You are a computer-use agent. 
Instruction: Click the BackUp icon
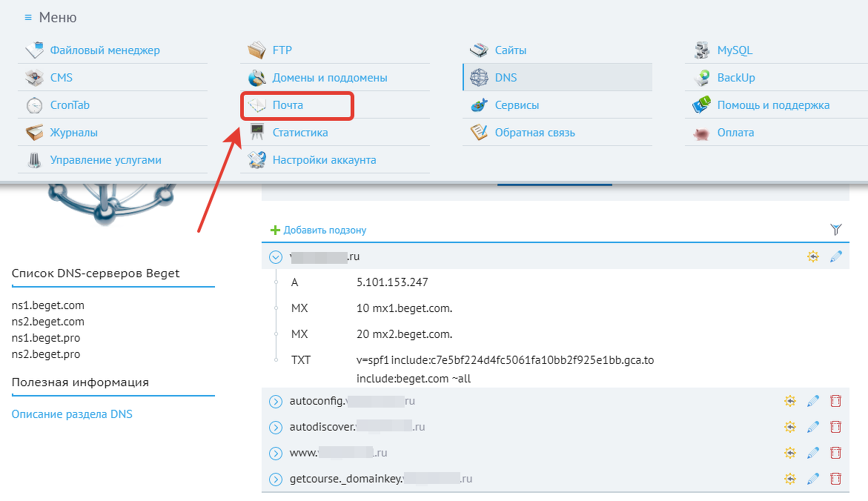pos(702,78)
